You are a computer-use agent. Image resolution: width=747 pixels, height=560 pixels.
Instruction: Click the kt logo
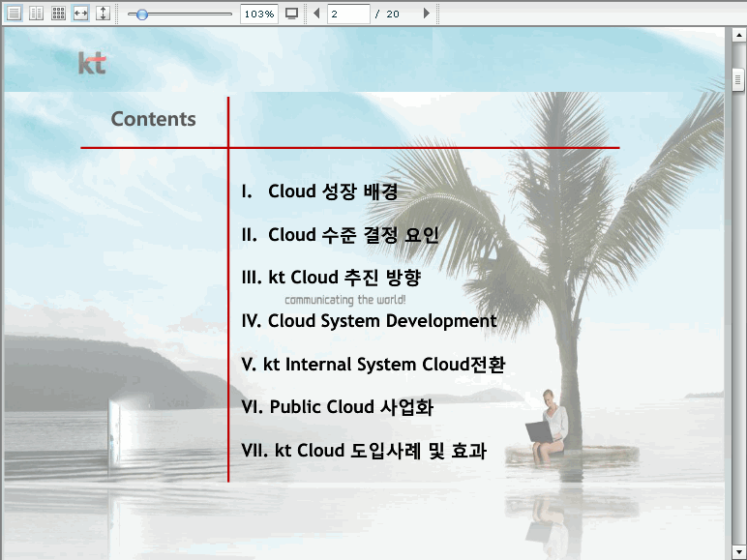pos(92,63)
